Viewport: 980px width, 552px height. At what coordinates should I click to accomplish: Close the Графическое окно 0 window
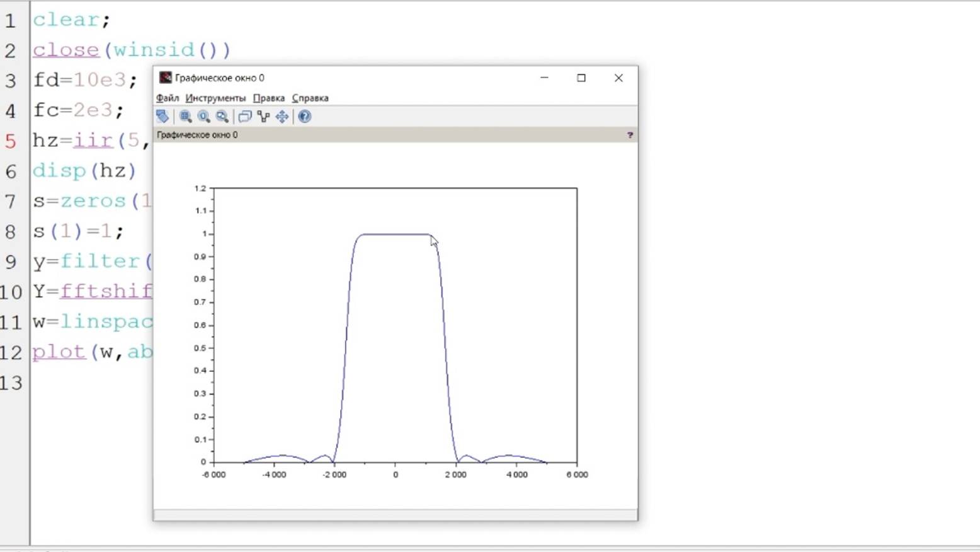[618, 78]
